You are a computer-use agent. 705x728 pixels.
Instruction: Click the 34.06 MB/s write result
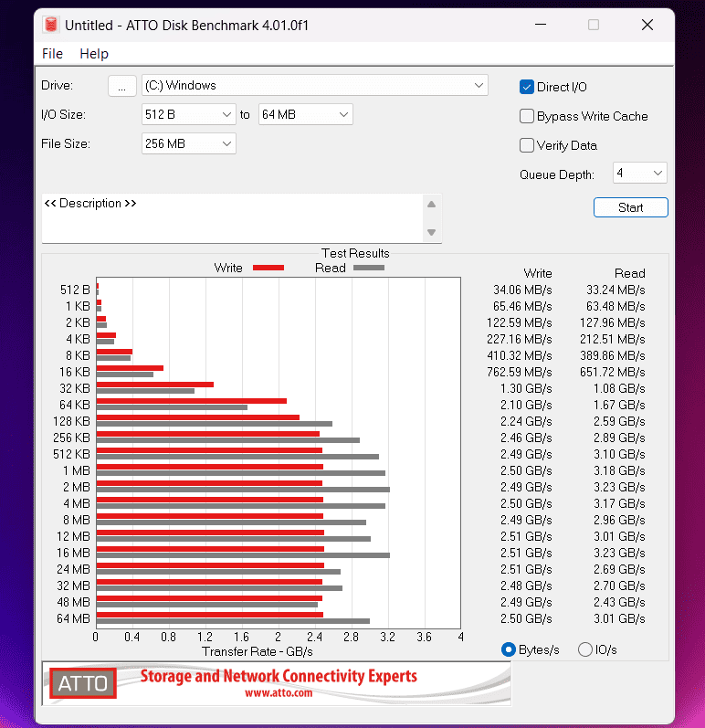click(522, 290)
